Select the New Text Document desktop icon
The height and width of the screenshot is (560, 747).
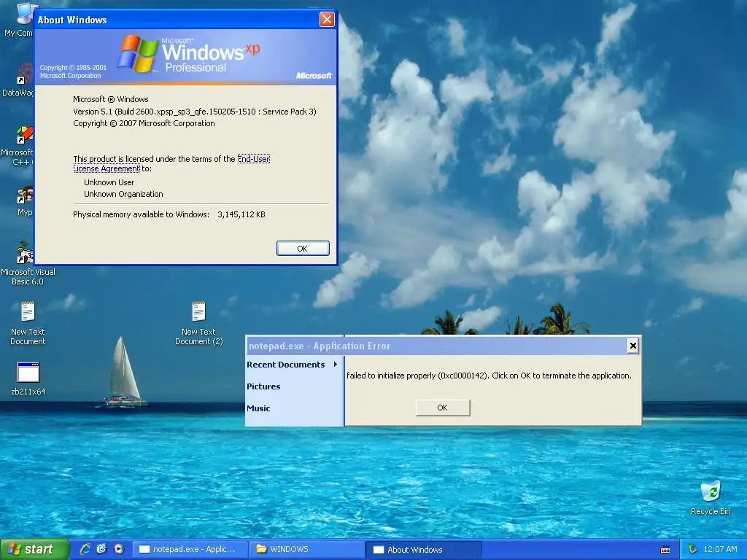point(28,323)
